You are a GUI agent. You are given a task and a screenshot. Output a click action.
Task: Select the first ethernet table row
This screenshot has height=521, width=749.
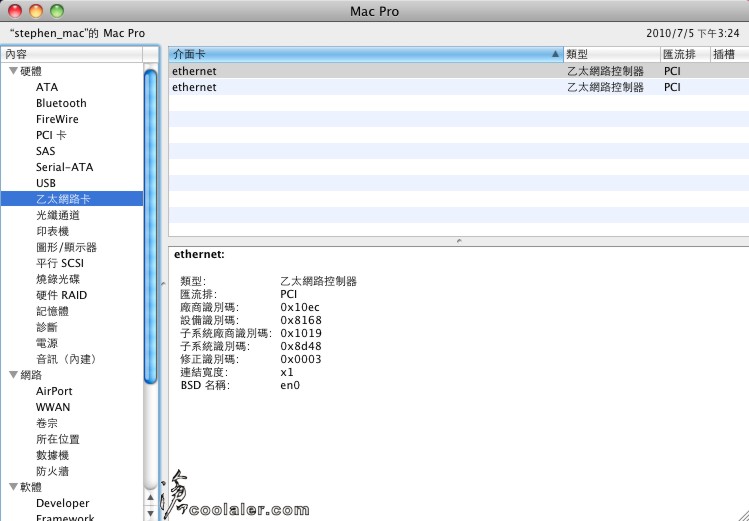(459, 71)
